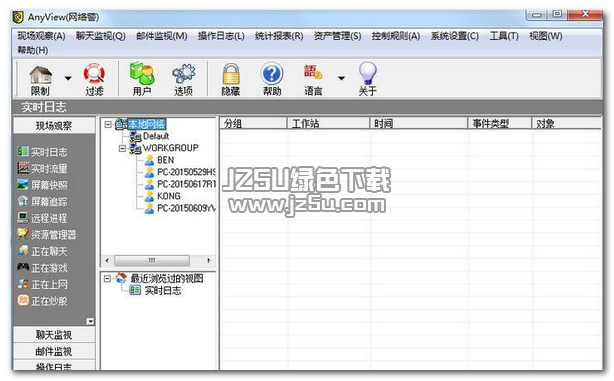Viewport: 614px width, 381px height.
Task: Collapse the WORKGROUP tree node
Action: (x=122, y=148)
